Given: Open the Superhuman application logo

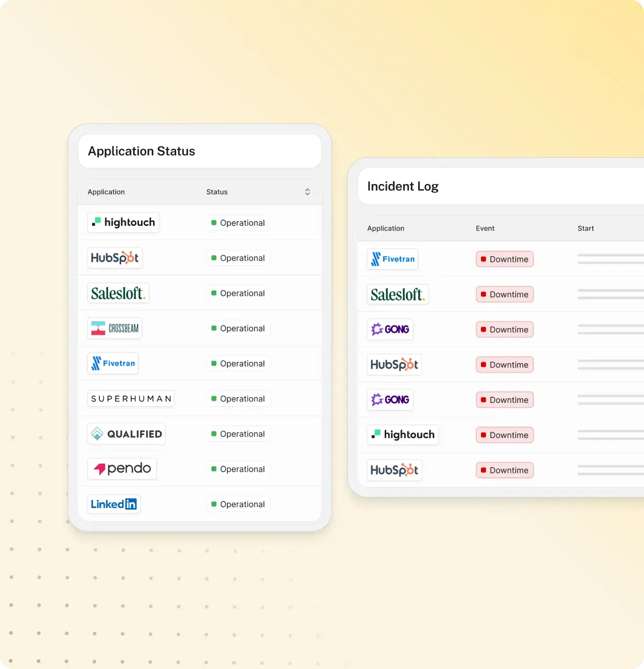Looking at the screenshot, I should (x=131, y=398).
